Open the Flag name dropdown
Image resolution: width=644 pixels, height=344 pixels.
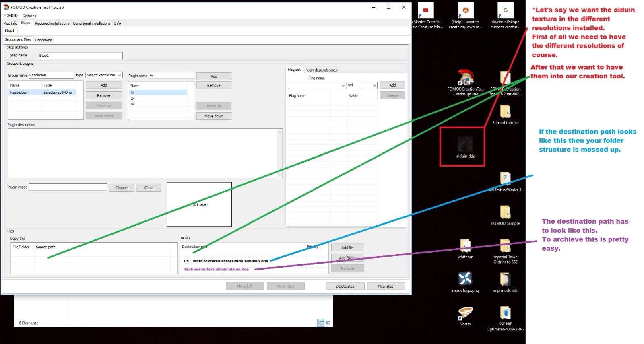[x=316, y=85]
